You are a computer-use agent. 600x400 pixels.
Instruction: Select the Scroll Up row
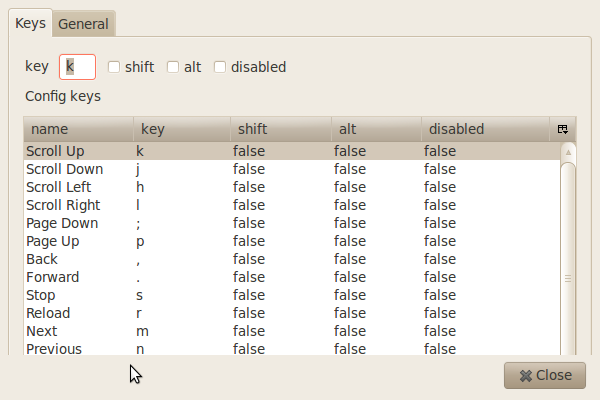tap(290, 151)
